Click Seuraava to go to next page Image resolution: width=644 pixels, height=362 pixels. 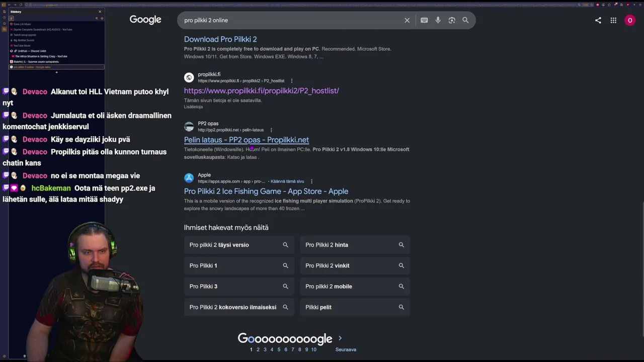346,349
